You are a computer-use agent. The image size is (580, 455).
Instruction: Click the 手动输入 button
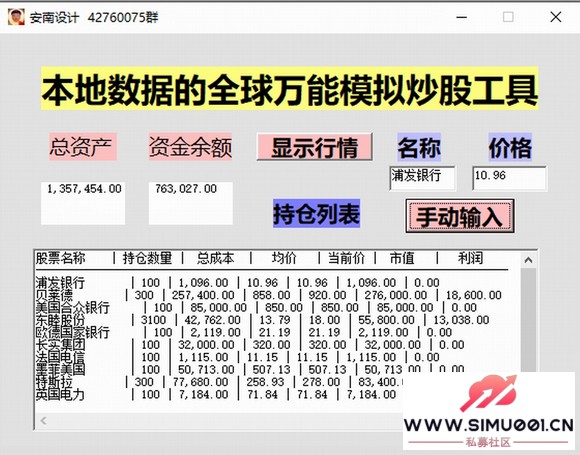[460, 216]
